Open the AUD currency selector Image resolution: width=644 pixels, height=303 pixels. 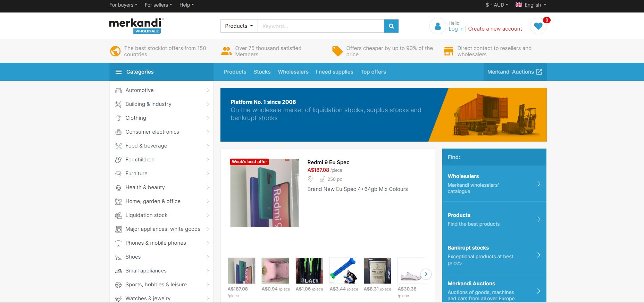tap(497, 5)
